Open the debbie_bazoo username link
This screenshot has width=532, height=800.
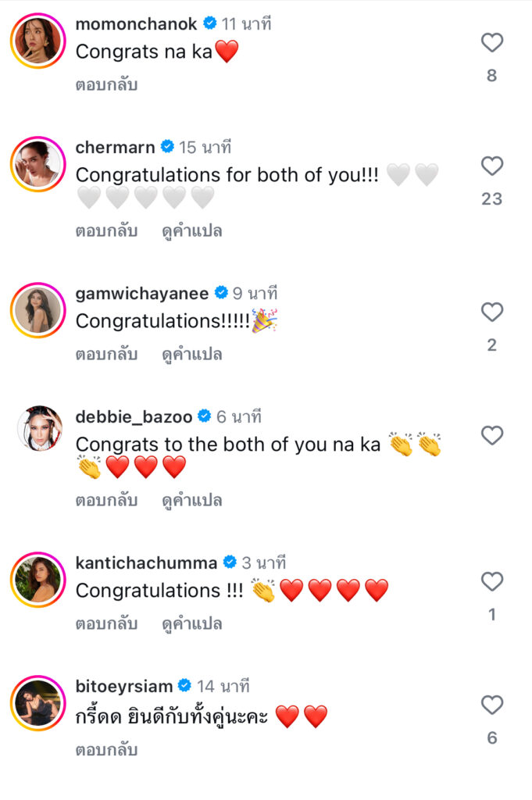tap(134, 416)
